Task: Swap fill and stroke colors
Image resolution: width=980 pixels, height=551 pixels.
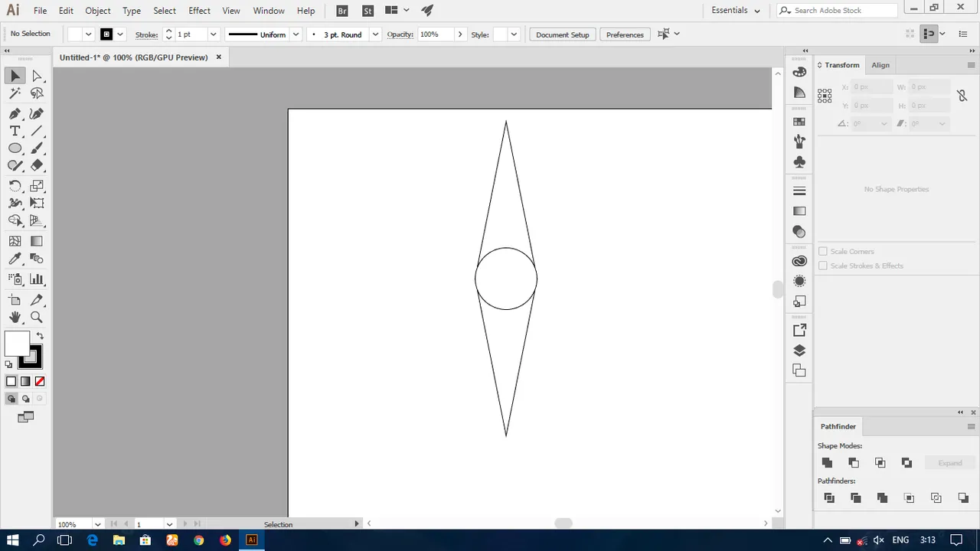Action: point(40,336)
